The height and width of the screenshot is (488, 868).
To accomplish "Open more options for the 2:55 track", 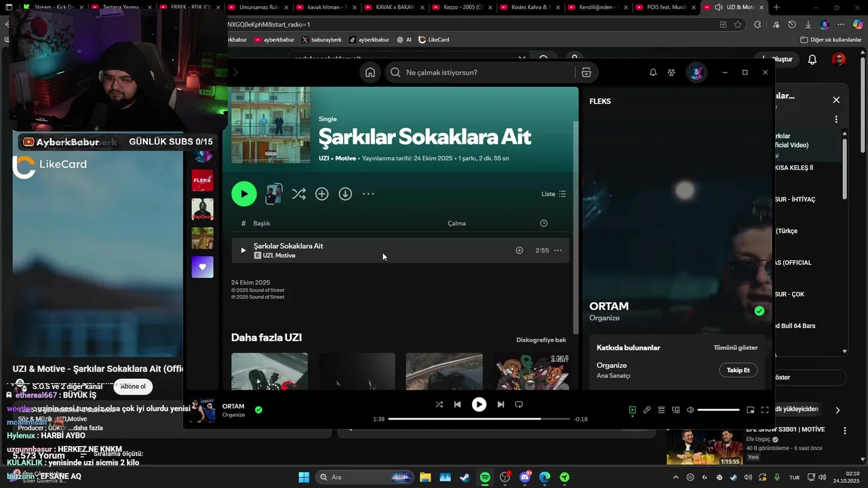I will (x=558, y=250).
